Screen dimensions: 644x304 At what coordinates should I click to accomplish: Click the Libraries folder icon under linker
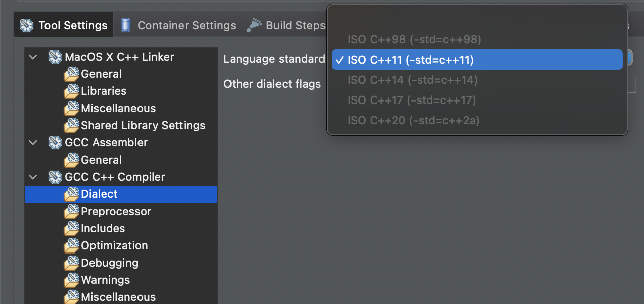pos(71,91)
